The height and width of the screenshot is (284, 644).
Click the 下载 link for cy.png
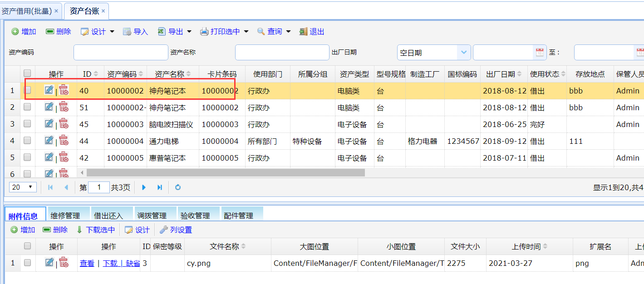tap(110, 263)
